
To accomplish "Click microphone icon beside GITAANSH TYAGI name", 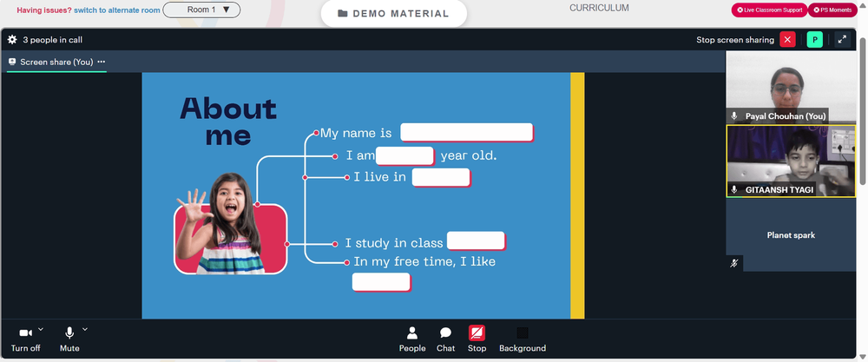I will point(734,189).
